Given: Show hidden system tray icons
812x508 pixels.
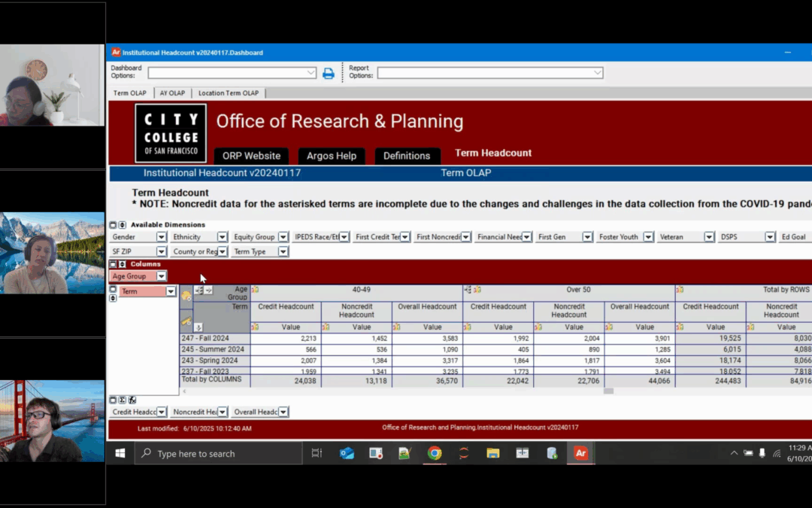Looking at the screenshot, I should (734, 454).
